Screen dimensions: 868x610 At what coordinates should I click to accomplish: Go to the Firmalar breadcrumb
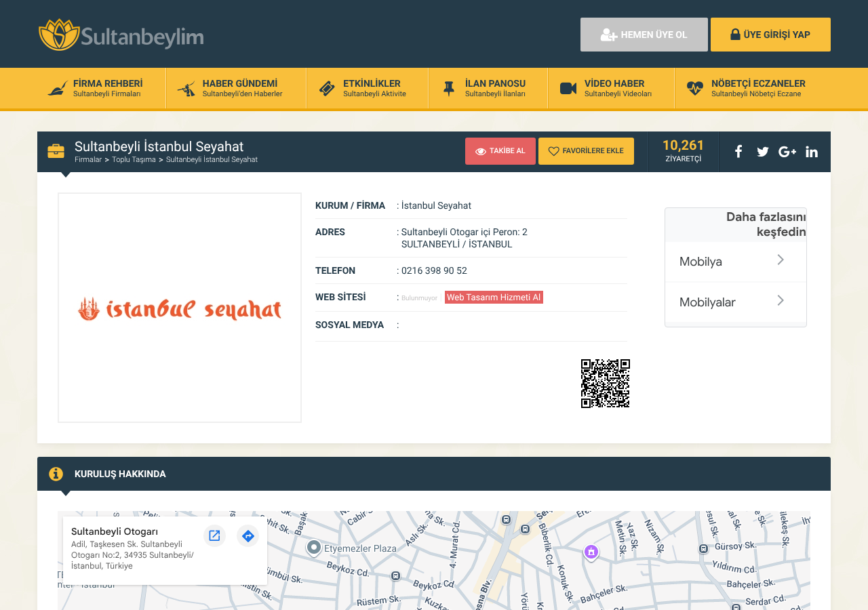pos(88,159)
